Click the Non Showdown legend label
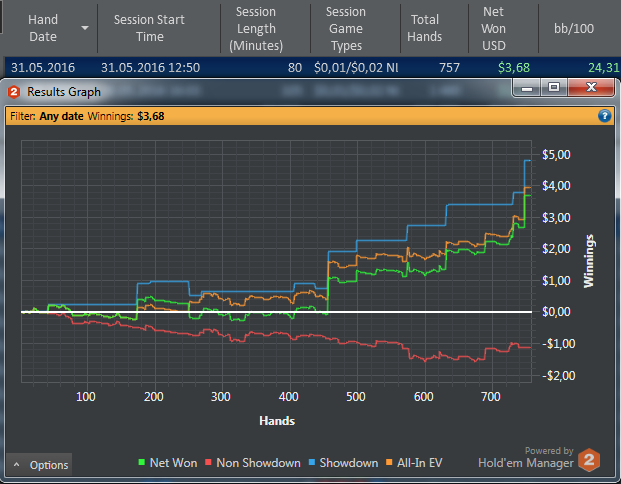This screenshot has height=484, width=621. (x=258, y=463)
